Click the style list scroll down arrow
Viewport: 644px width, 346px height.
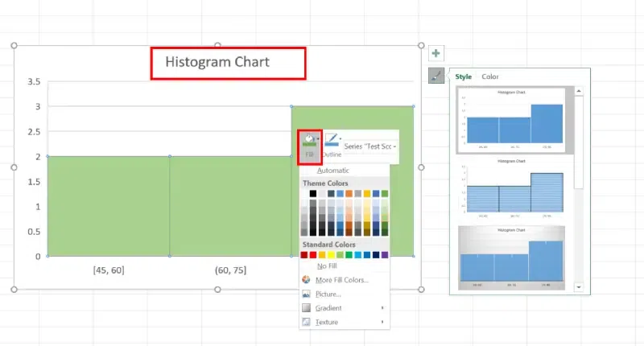coord(579,287)
